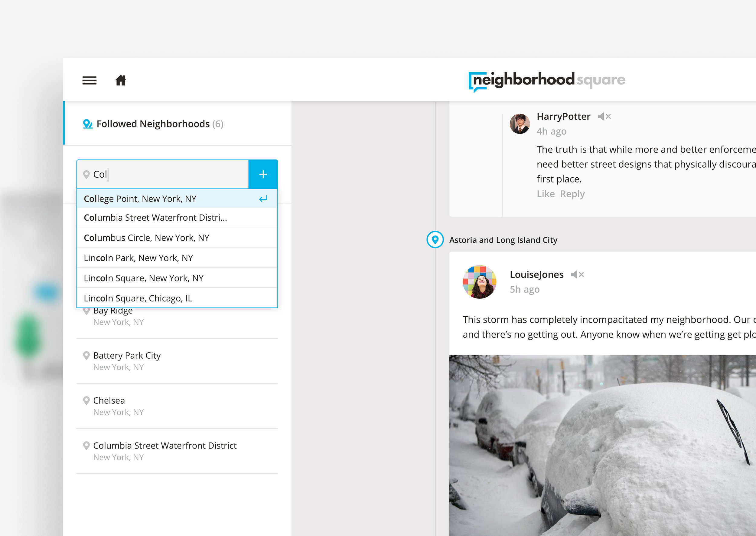Image resolution: width=756 pixels, height=536 pixels.
Task: Select Lincoln Square, New York, NY suggestion
Action: click(177, 278)
